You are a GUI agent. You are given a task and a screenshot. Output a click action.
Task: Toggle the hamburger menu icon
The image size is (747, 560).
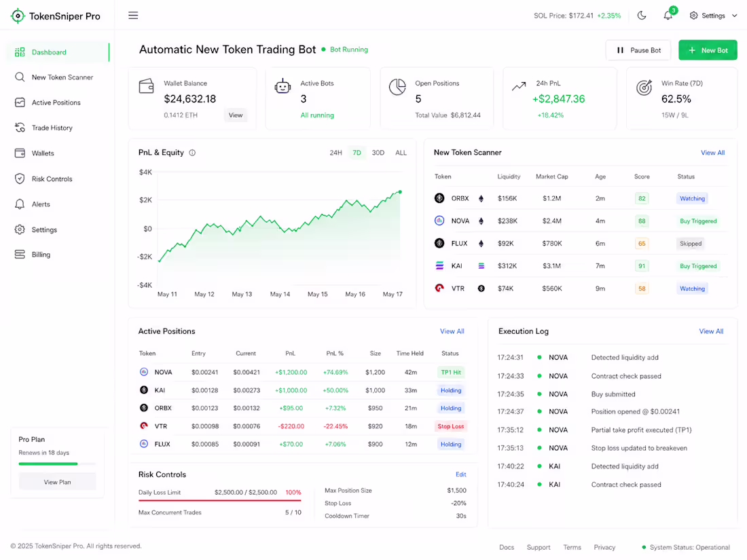(x=133, y=15)
